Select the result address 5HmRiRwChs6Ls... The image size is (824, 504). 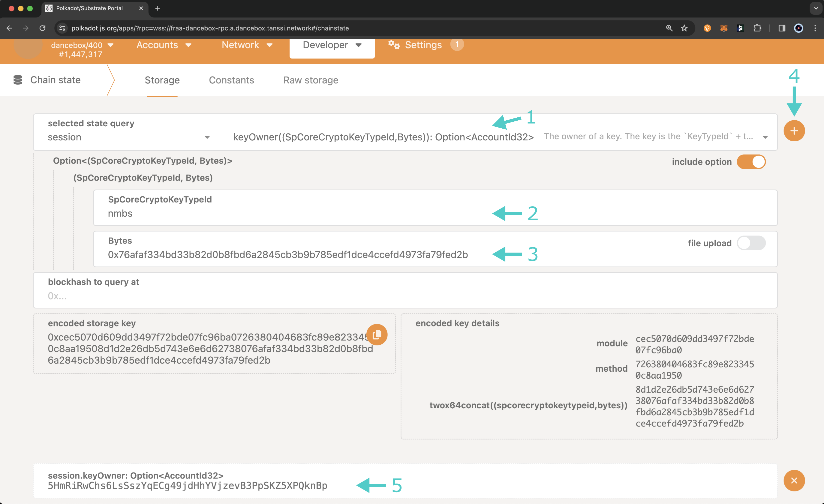pyautogui.click(x=187, y=486)
